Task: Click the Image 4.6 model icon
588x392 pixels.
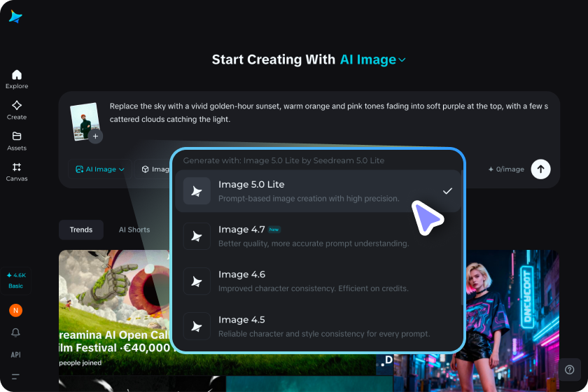Action: tap(197, 281)
